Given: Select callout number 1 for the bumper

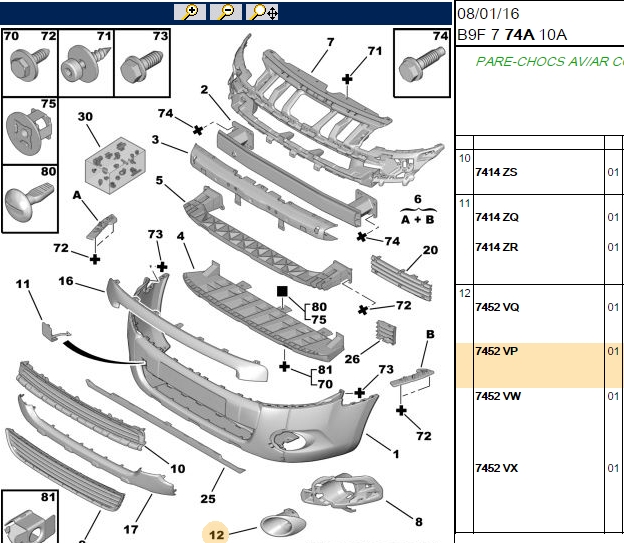Looking at the screenshot, I should tap(396, 454).
